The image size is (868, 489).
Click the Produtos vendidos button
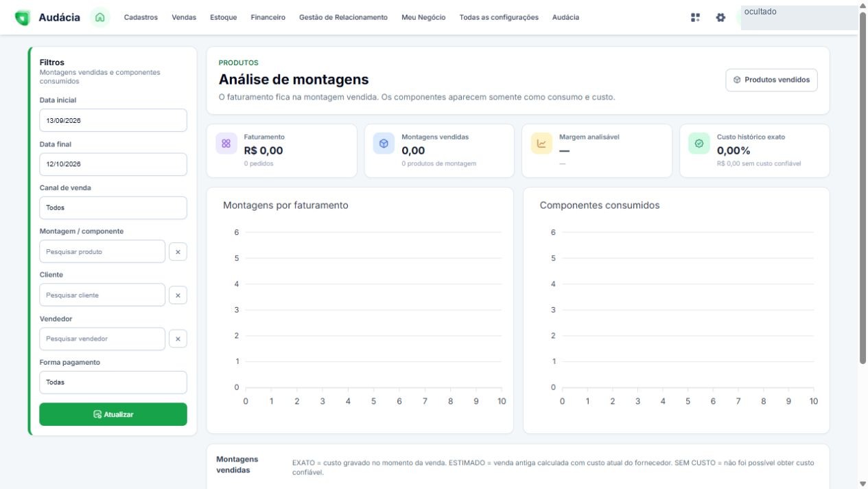tap(771, 80)
